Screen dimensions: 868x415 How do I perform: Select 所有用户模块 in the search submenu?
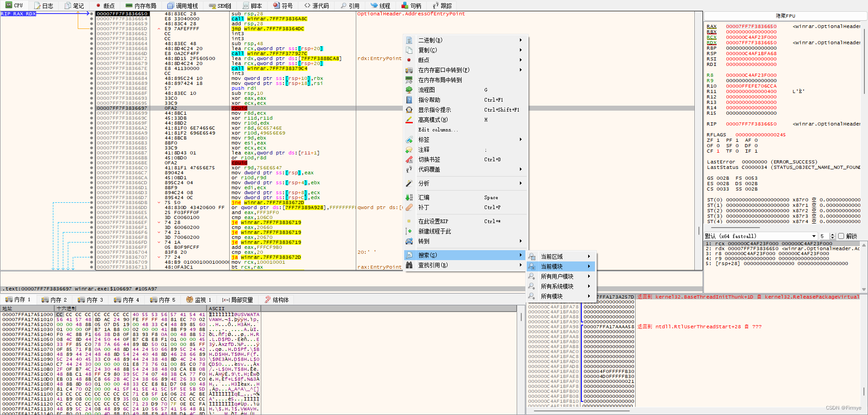tap(561, 276)
